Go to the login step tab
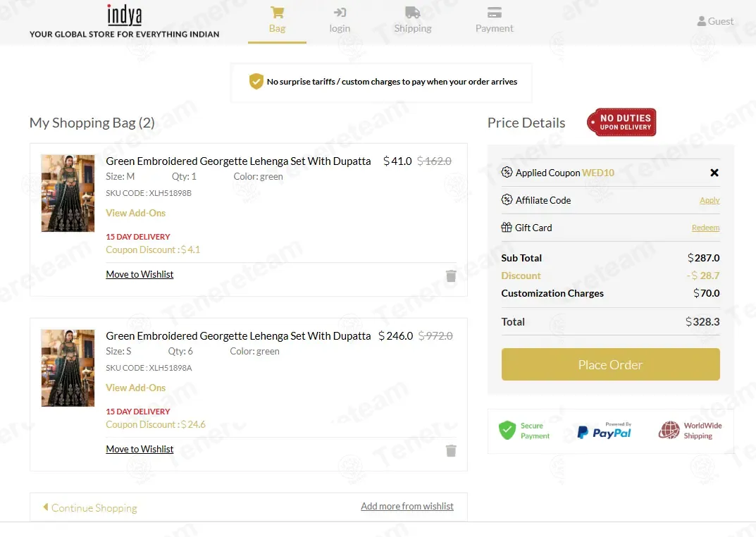Viewport: 756px width, 537px height. pos(340,22)
